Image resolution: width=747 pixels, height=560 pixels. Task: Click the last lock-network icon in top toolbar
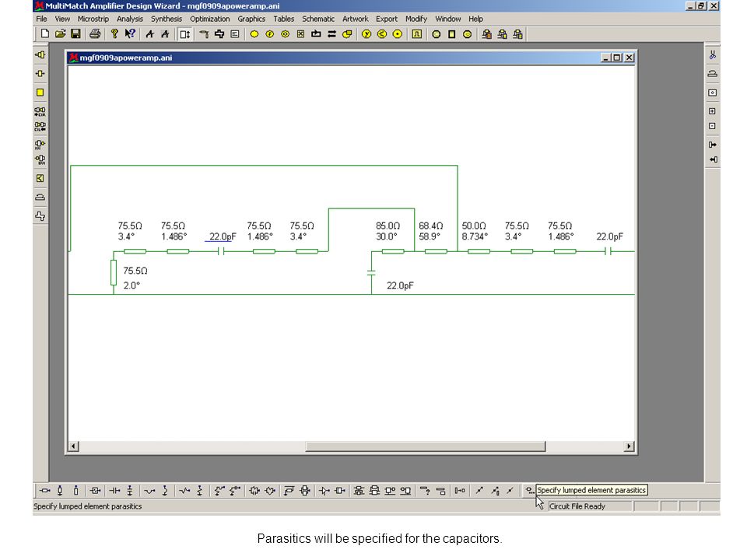tap(518, 33)
